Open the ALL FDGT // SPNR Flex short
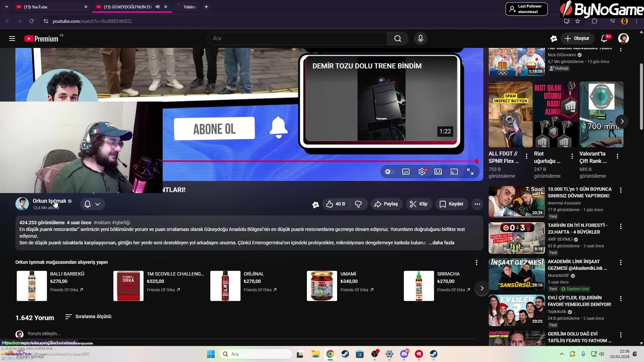Image resolution: width=644 pixels, height=362 pixels. (x=510, y=115)
